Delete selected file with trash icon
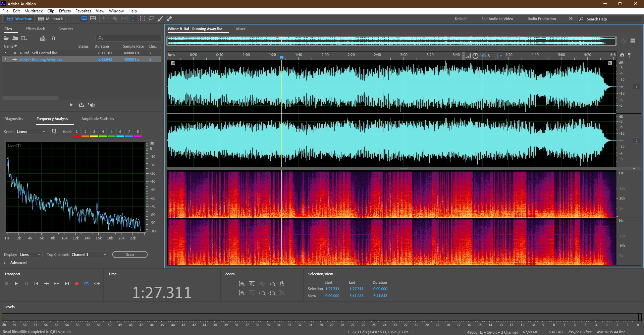 pos(53,38)
